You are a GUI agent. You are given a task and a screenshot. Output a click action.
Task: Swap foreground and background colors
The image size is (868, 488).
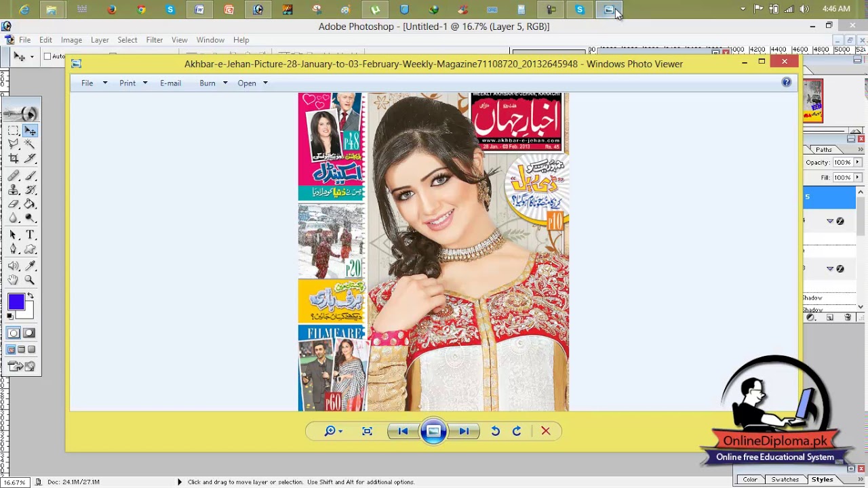click(31, 297)
